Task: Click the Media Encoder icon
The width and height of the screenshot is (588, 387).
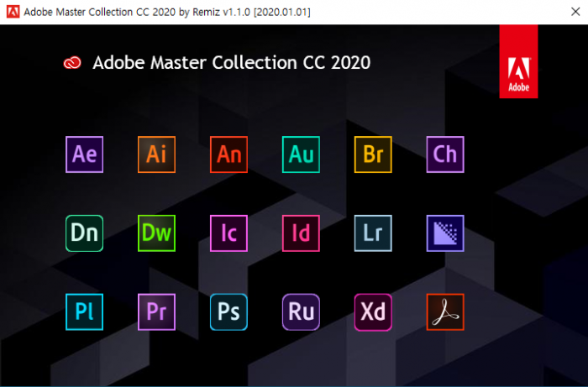Action: [445, 233]
